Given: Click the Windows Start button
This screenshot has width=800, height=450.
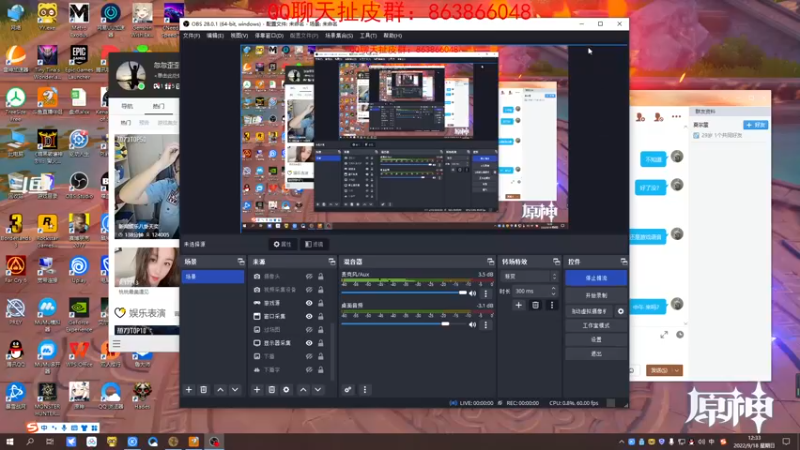Looking at the screenshot, I should (10, 442).
